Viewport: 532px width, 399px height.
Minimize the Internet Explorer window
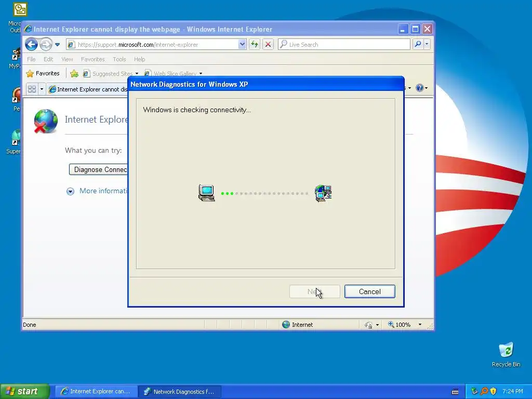[403, 29]
